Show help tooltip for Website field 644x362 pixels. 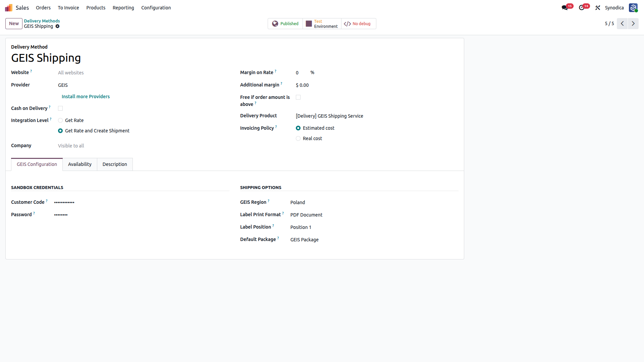point(31,71)
